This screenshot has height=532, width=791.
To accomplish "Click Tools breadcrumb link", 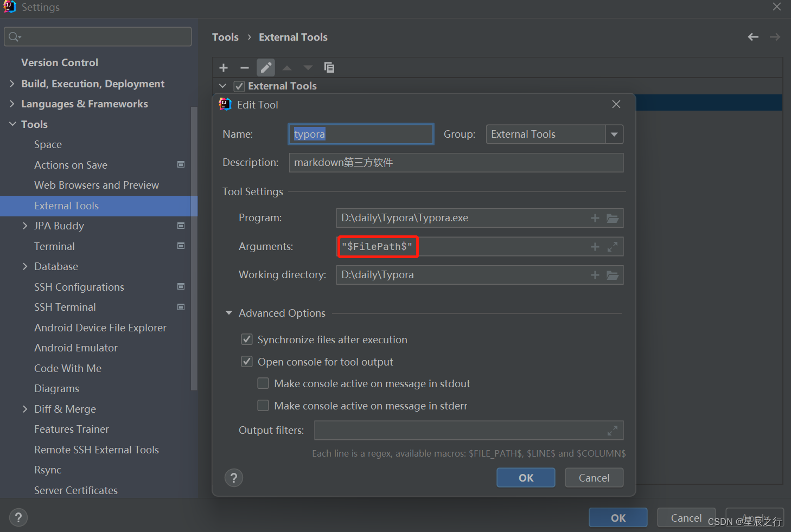I will (x=225, y=37).
